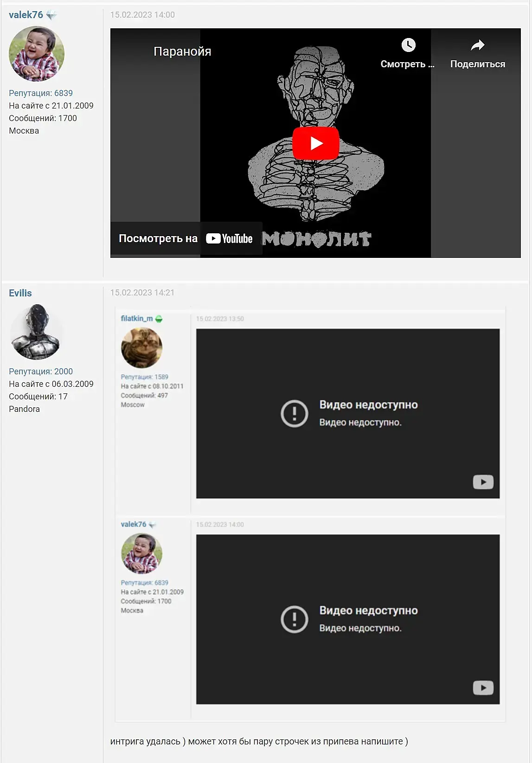The image size is (532, 763).
Task: Open Репутация: 6839 link in top post
Action: click(41, 93)
